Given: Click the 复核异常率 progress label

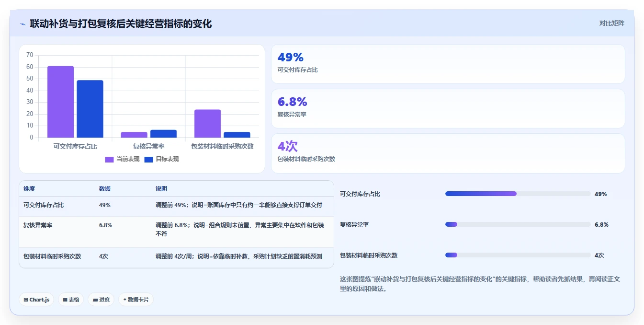Looking at the screenshot, I should [354, 225].
